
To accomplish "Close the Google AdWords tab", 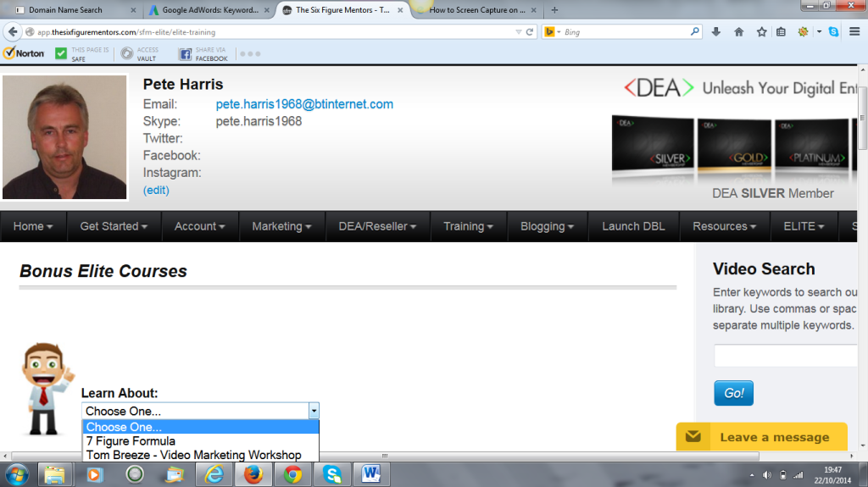I will pos(267,10).
